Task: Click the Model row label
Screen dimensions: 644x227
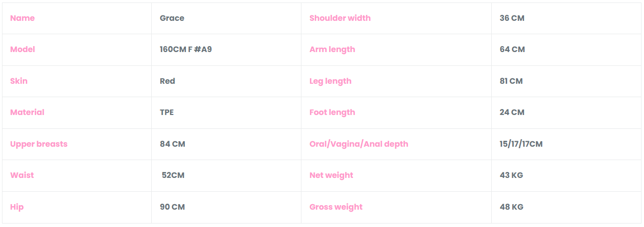Action: (x=23, y=50)
